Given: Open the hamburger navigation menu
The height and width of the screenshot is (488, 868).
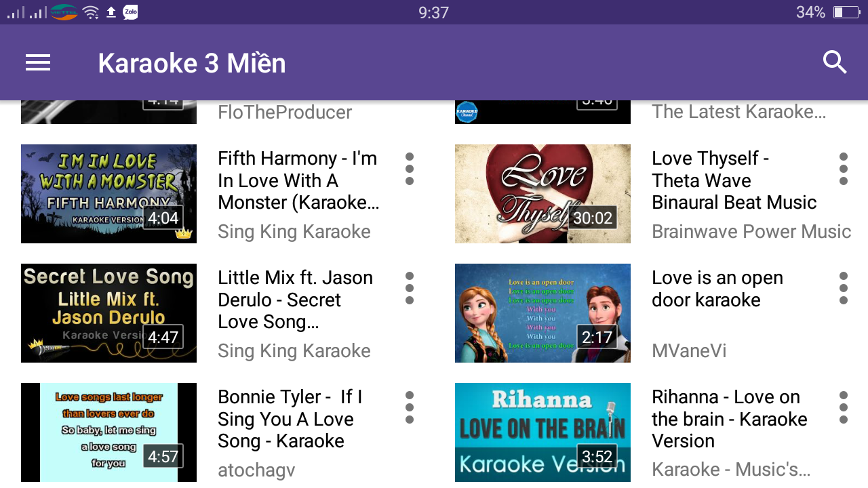Looking at the screenshot, I should pos(38,63).
